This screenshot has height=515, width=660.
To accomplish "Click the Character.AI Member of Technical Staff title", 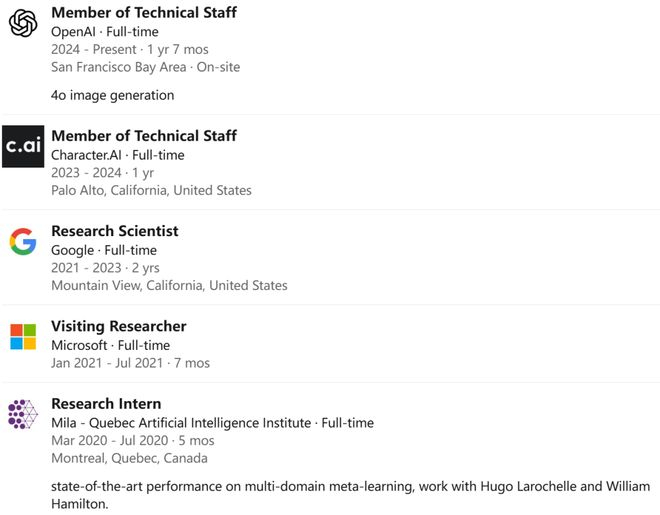I will pos(144,136).
